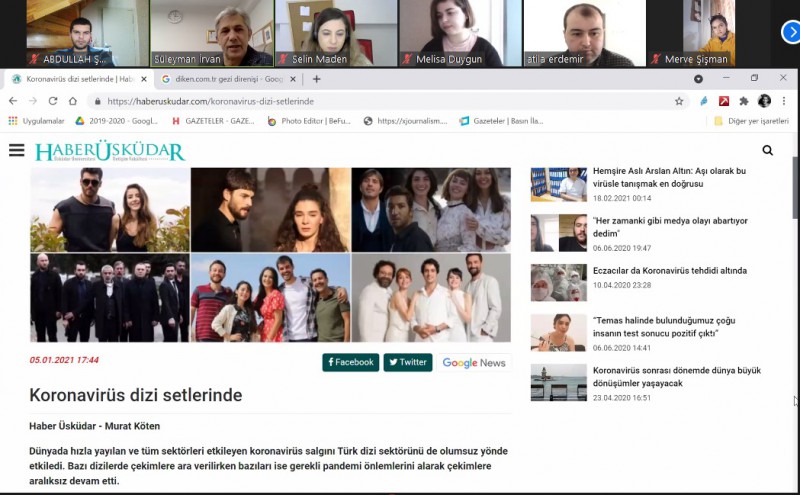Click the Google News button
Viewport: 800px width, 495px height.
pos(474,363)
